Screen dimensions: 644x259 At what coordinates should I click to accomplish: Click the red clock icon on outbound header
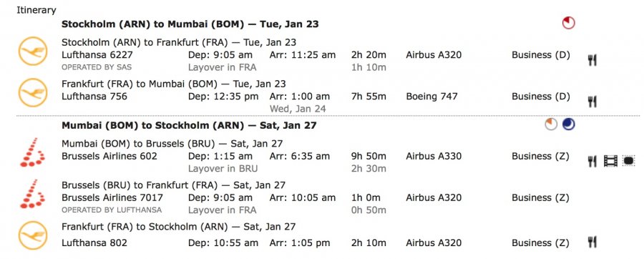[568, 23]
